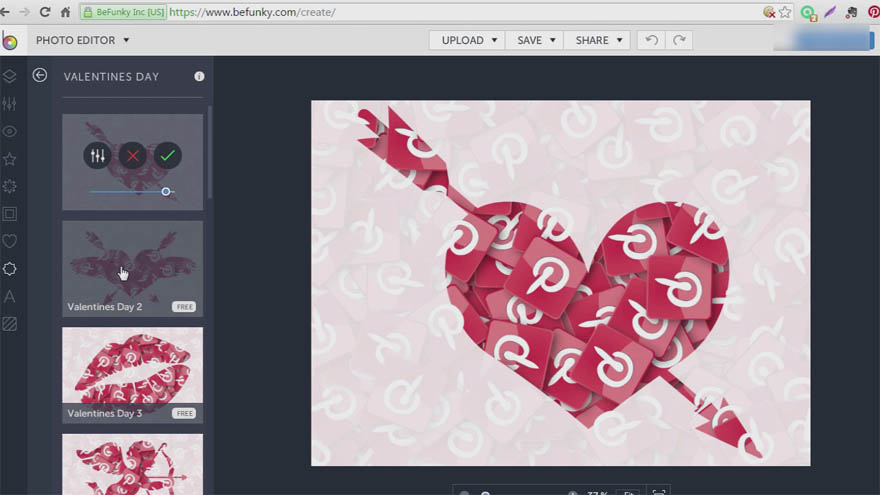Viewport: 880px width, 495px height.
Task: Reload the browser page
Action: [45, 12]
